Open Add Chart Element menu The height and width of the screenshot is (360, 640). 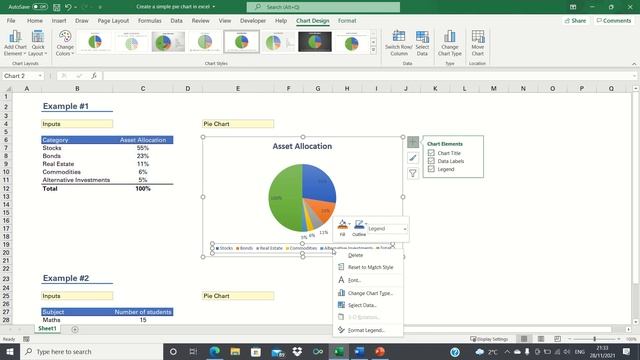(x=15, y=43)
